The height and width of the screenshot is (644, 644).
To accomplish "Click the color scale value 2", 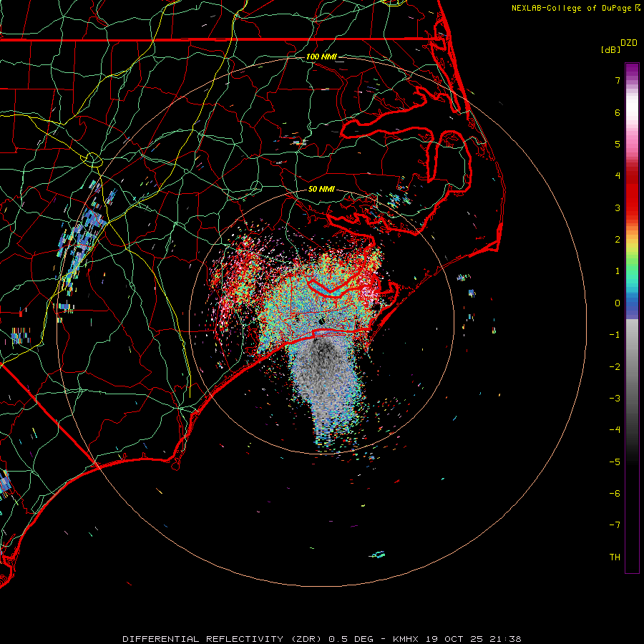I will (618, 240).
